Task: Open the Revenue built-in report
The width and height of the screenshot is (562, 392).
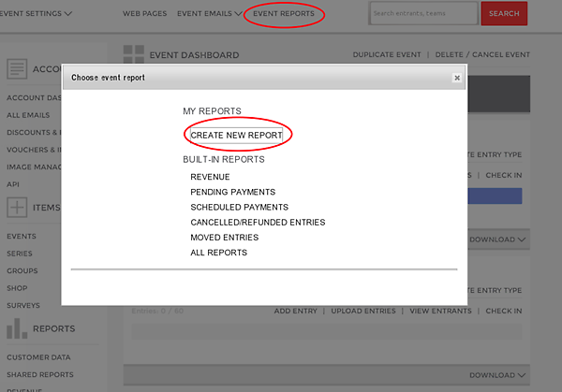Action: (210, 177)
